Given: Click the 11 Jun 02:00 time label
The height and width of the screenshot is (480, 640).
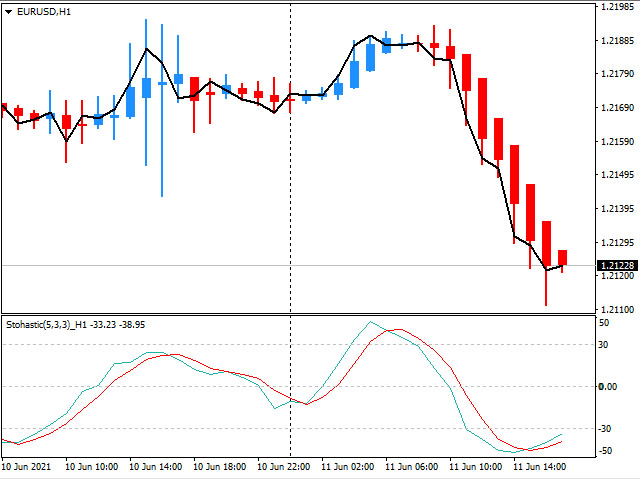Looking at the screenshot, I should [x=347, y=467].
